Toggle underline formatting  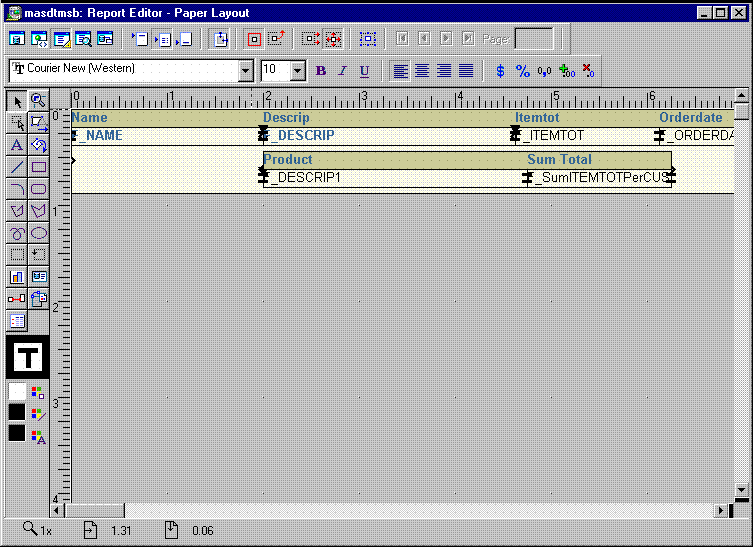point(364,71)
